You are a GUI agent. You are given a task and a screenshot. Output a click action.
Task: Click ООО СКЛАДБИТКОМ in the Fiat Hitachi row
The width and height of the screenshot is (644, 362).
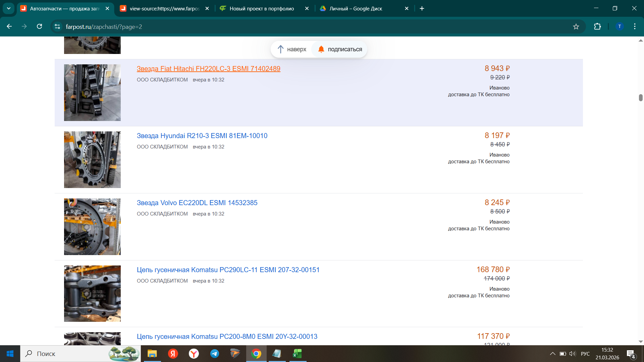[x=162, y=80]
